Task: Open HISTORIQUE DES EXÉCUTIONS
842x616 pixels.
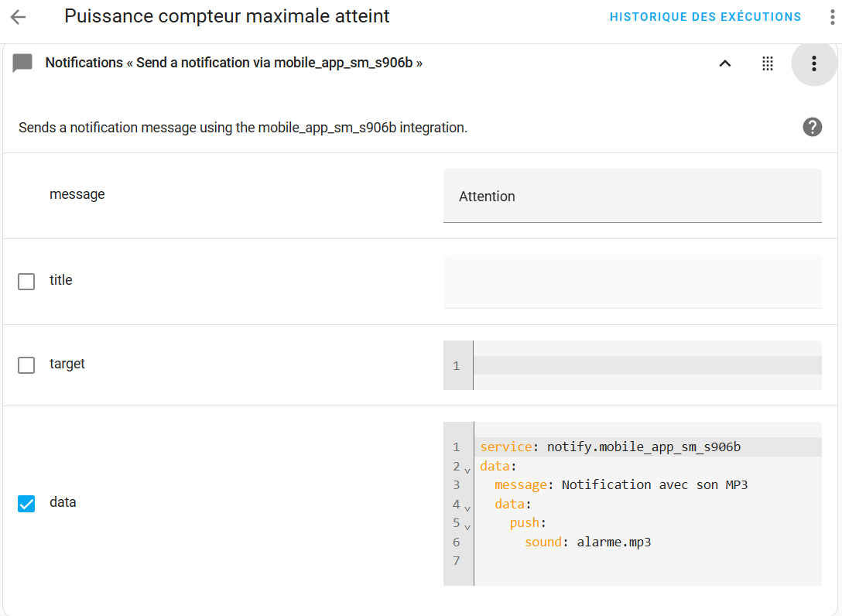Action: [705, 17]
